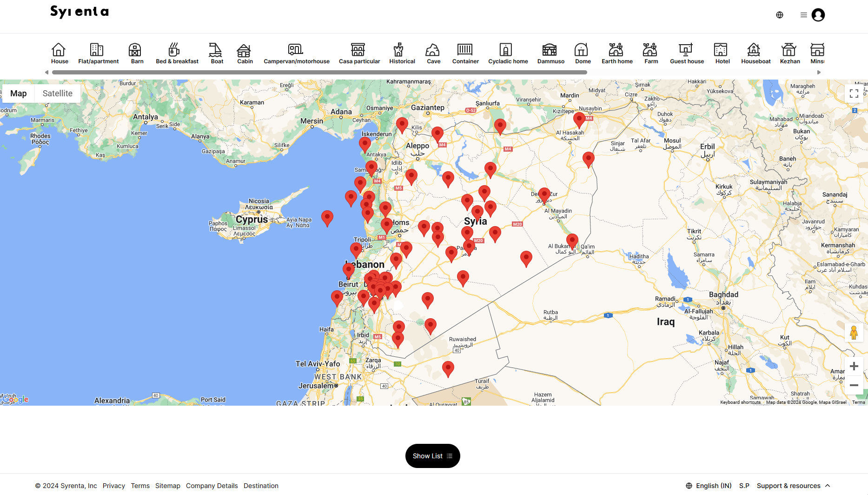Image resolution: width=868 pixels, height=495 pixels.
Task: Open the Privacy link in footer
Action: point(114,486)
